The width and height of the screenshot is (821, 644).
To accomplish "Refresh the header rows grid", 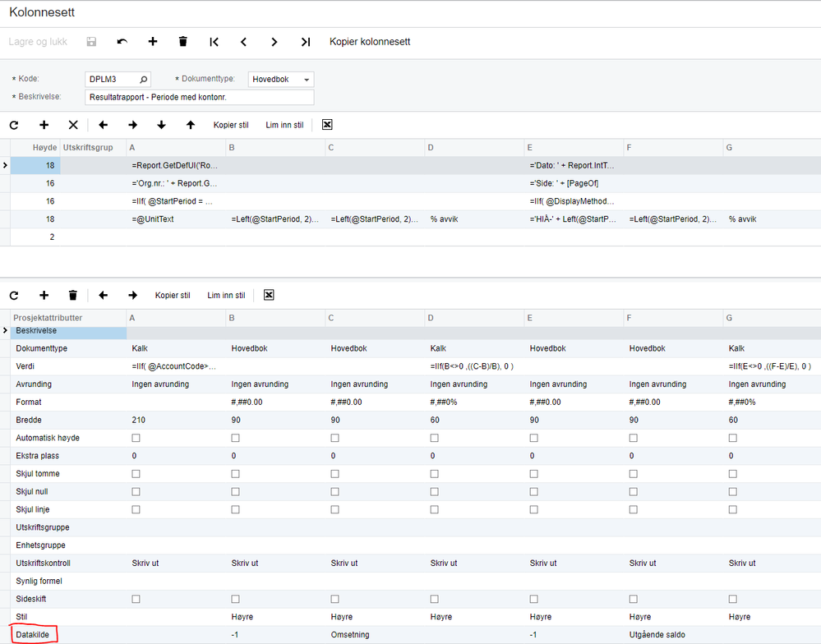I will pyautogui.click(x=14, y=125).
